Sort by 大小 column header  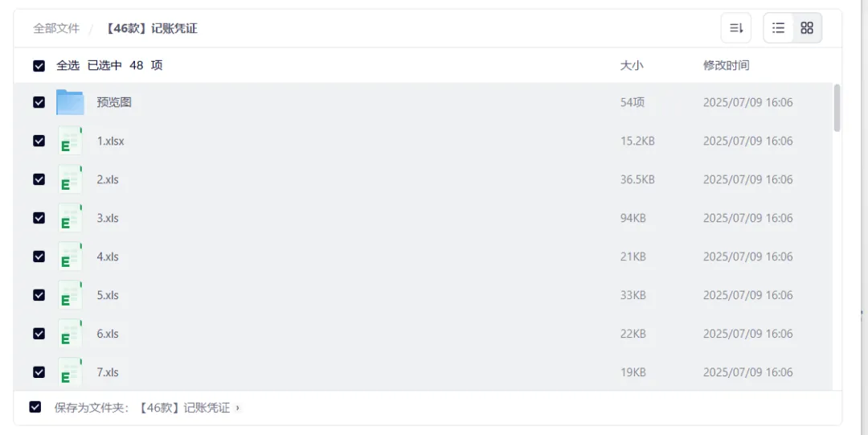tap(632, 65)
